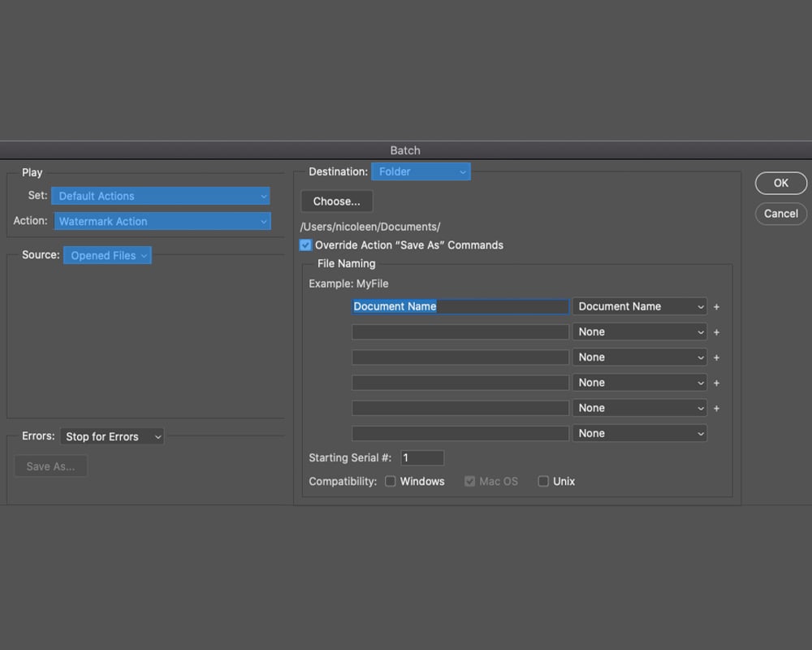Enable Windows compatibility checkbox

tap(391, 482)
